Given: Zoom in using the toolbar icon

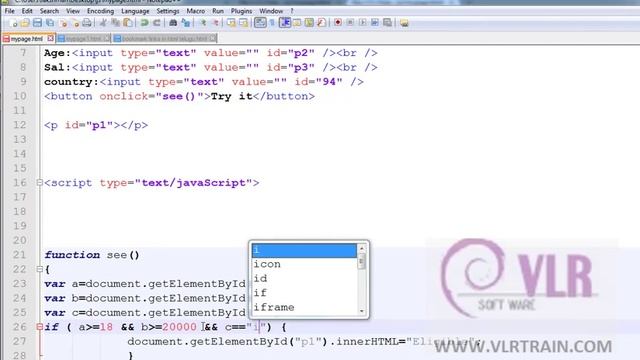Looking at the screenshot, I should pyautogui.click(x=203, y=22).
